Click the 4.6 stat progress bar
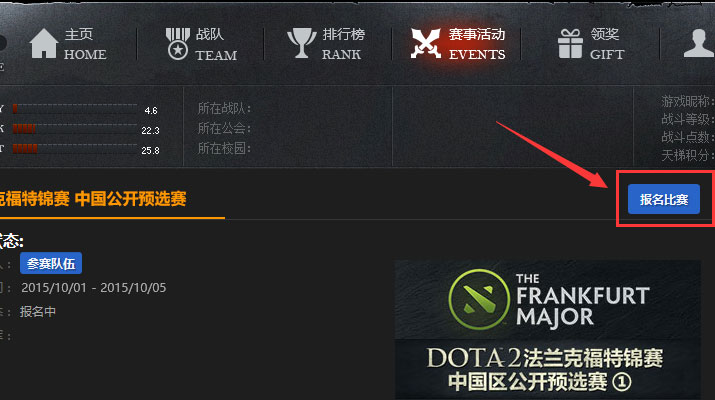This screenshot has height=400, width=715. (75, 109)
